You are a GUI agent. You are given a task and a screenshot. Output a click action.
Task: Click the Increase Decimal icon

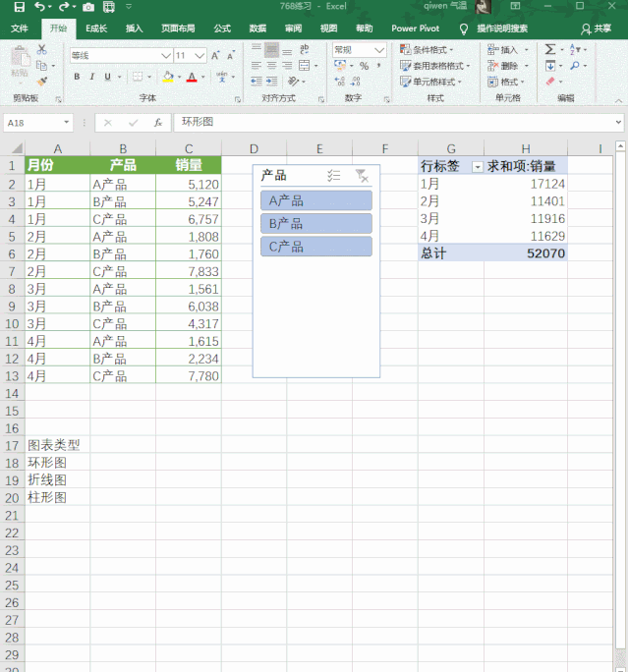pos(339,82)
